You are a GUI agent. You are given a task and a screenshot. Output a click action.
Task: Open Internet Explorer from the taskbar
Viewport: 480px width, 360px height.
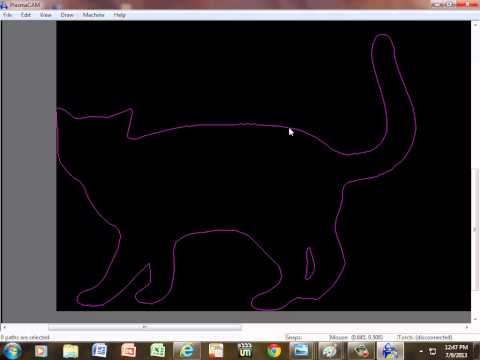[x=187, y=351]
